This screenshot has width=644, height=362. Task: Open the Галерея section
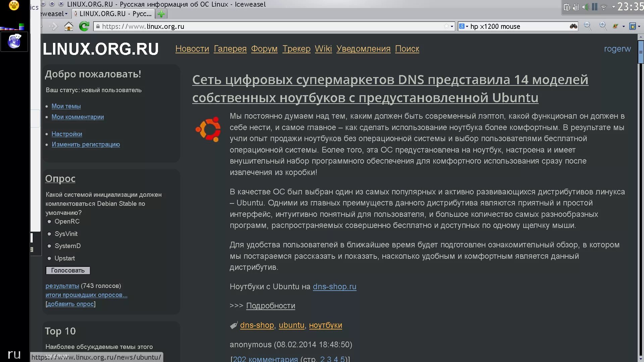point(230,49)
